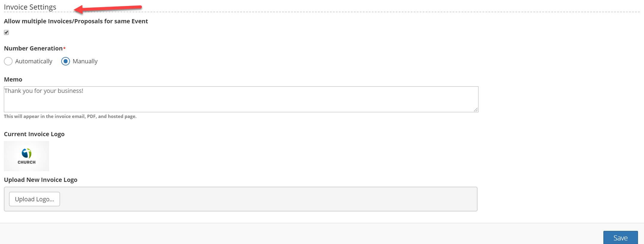This screenshot has width=644, height=244.
Task: Click the Invoice Settings section heading
Action: 30,7
